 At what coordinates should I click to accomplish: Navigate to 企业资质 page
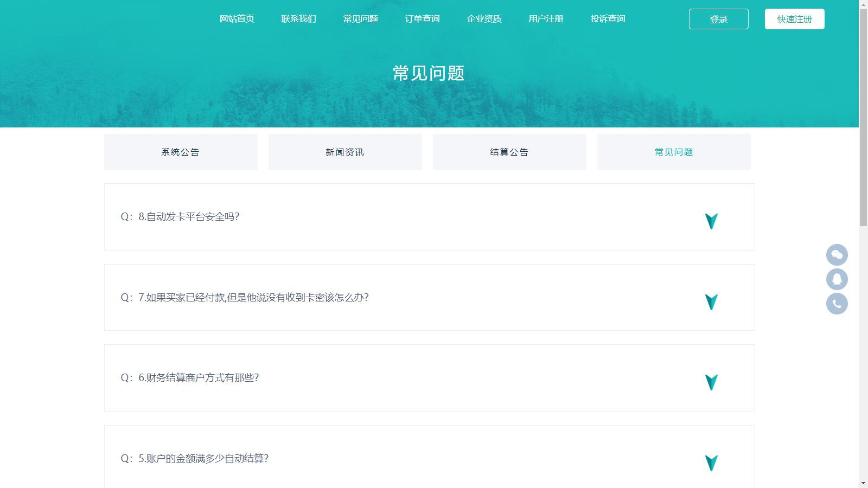[x=484, y=19]
